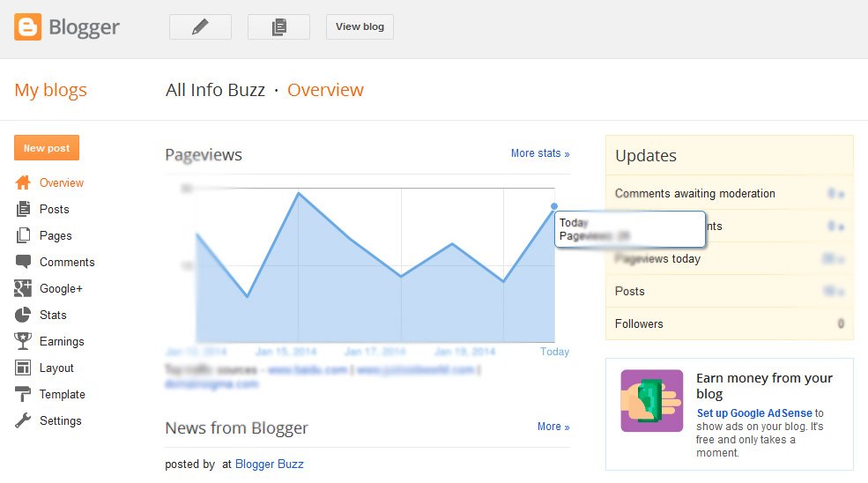Click the Template paint roller icon
This screenshot has width=868, height=483.
(x=23, y=394)
